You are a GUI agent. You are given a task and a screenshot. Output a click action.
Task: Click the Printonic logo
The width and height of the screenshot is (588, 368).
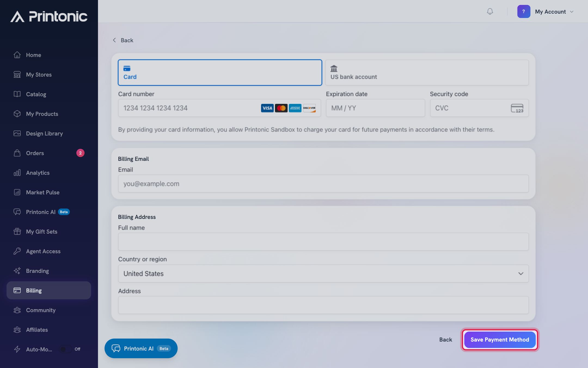(49, 16)
